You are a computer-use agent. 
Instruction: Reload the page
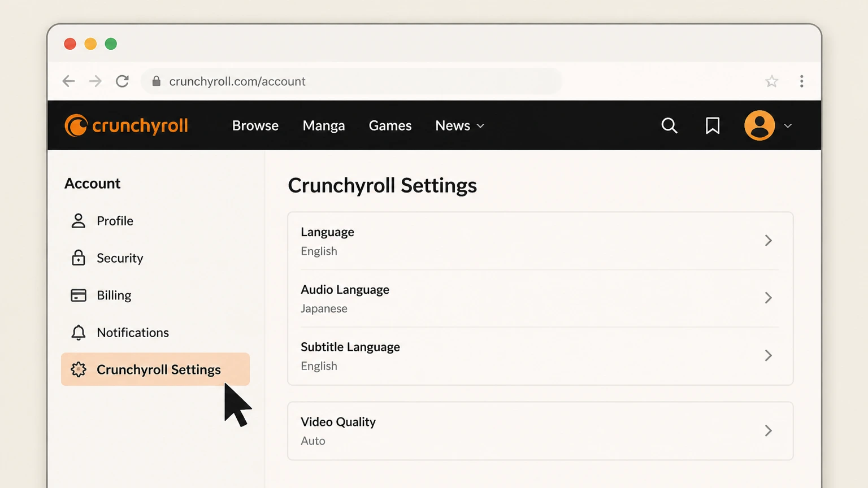click(x=122, y=81)
